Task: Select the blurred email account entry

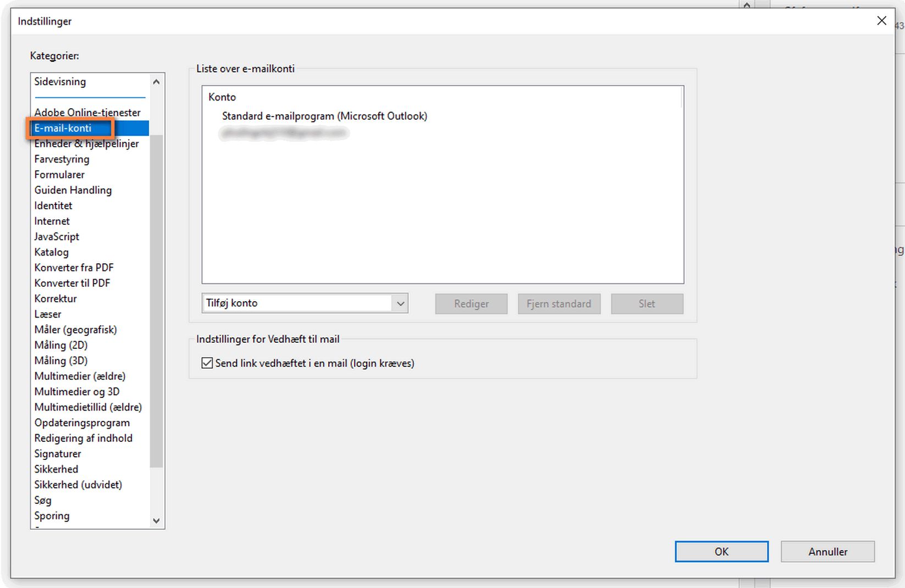Action: point(284,133)
